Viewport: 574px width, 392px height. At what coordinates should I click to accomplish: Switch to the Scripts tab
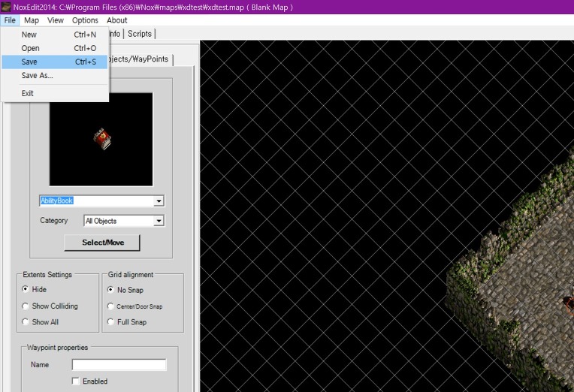(x=139, y=34)
